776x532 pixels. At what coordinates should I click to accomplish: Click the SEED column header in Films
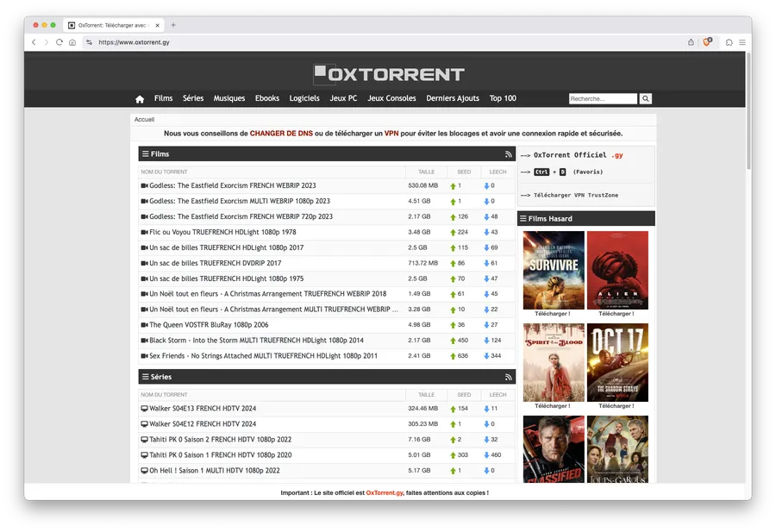[464, 172]
